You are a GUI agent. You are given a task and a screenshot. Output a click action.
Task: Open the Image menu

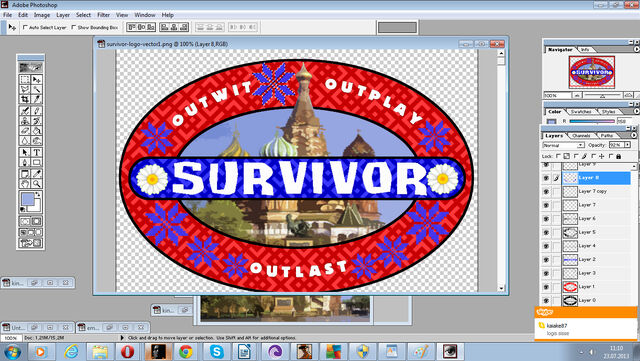42,15
